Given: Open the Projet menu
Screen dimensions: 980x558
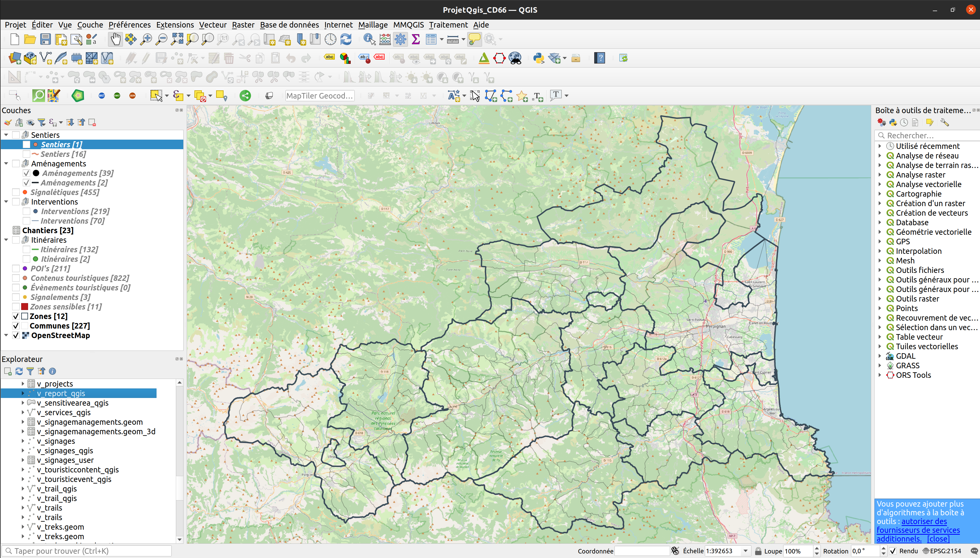Looking at the screenshot, I should (x=15, y=25).
